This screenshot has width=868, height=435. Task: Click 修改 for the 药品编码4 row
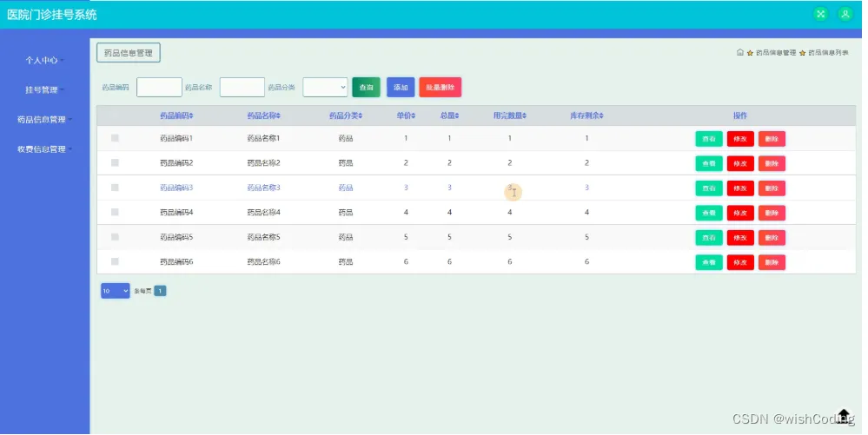[x=740, y=213]
